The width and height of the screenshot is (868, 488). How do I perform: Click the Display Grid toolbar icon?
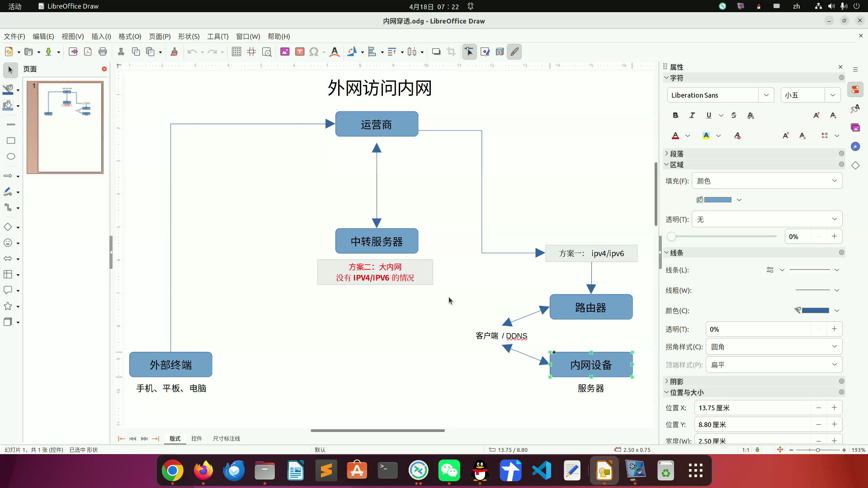[236, 52]
